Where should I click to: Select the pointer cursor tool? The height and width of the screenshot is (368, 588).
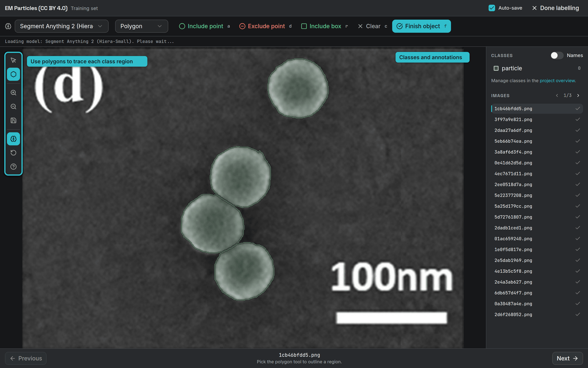(14, 60)
